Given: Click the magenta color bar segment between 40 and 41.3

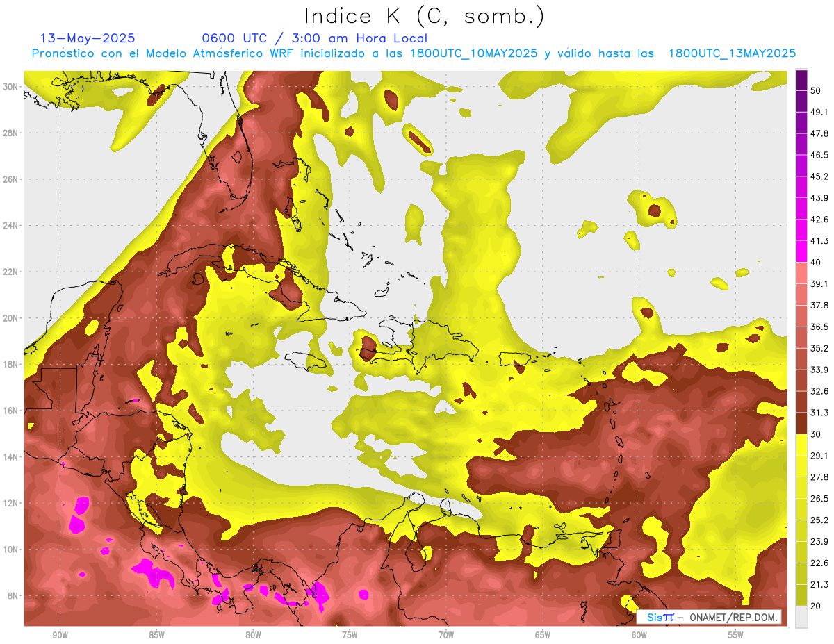Looking at the screenshot, I should (x=801, y=251).
